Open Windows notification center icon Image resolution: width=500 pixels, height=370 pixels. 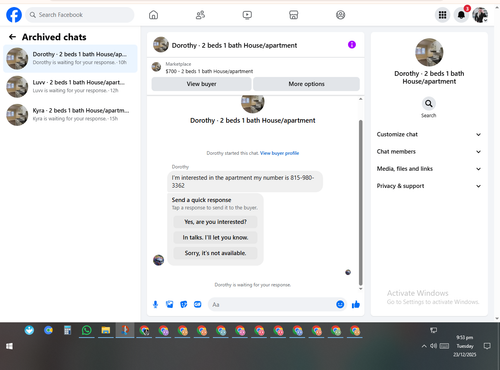(487, 346)
